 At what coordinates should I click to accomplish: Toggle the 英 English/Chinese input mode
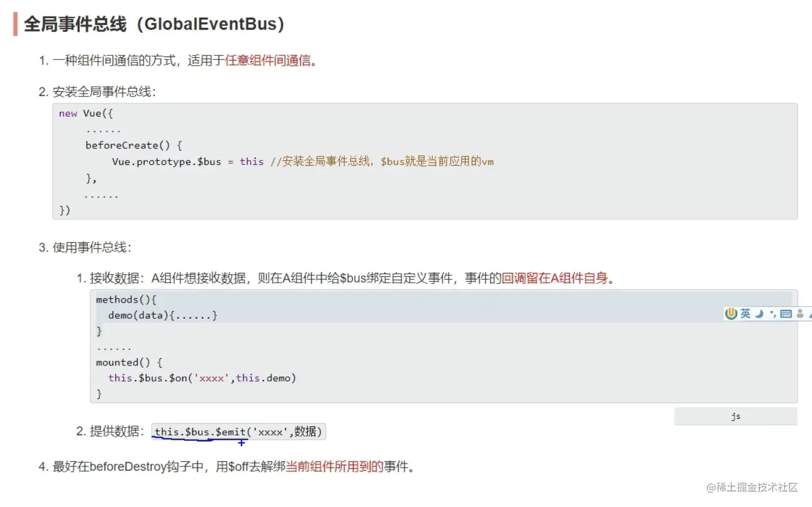click(x=745, y=313)
